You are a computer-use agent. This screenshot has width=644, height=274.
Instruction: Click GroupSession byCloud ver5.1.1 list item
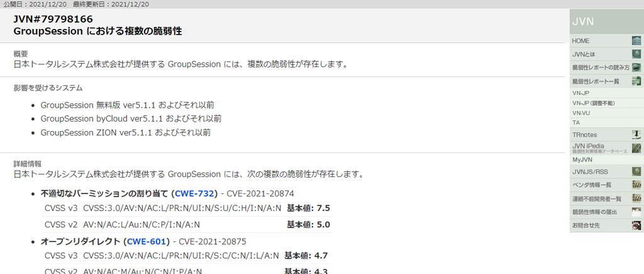[x=131, y=119]
